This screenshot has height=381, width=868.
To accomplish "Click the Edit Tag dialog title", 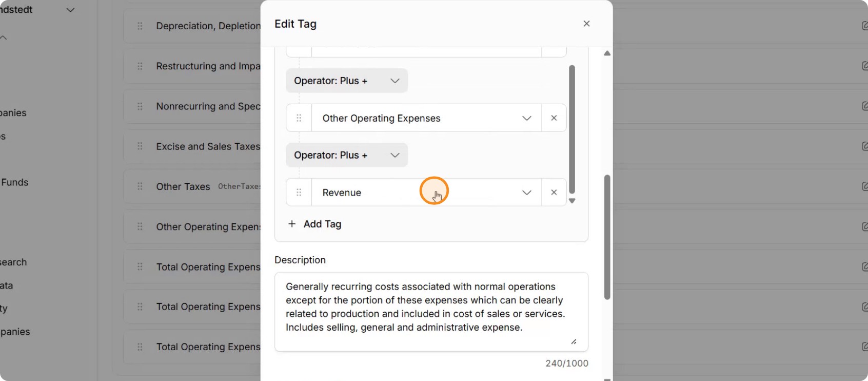I will click(x=295, y=24).
